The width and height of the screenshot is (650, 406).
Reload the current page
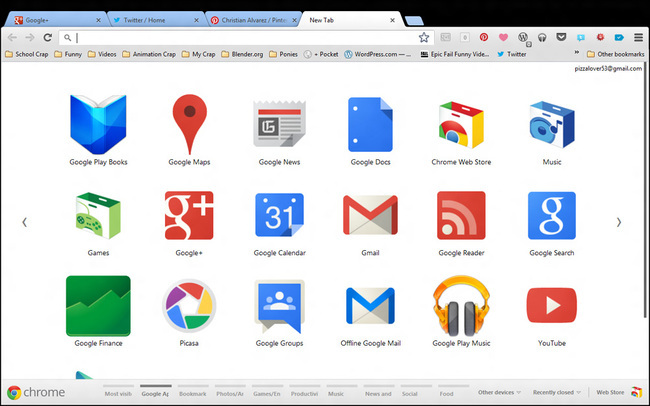(48, 38)
